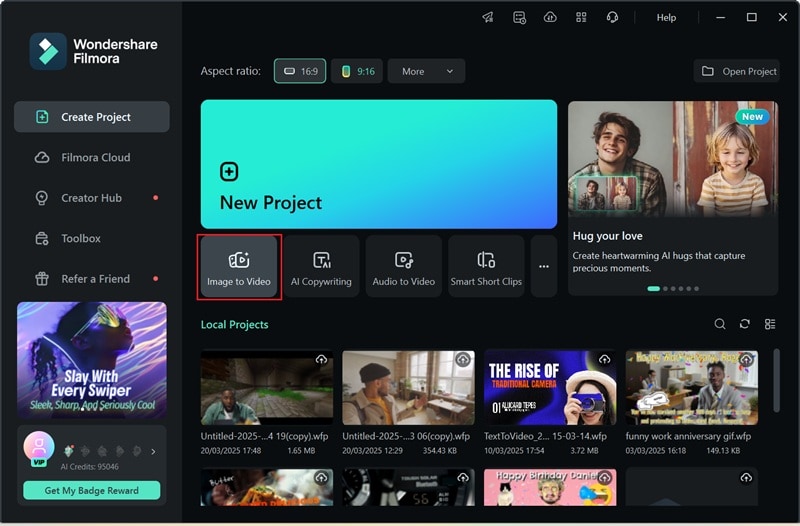Open the Help menu

coord(666,17)
